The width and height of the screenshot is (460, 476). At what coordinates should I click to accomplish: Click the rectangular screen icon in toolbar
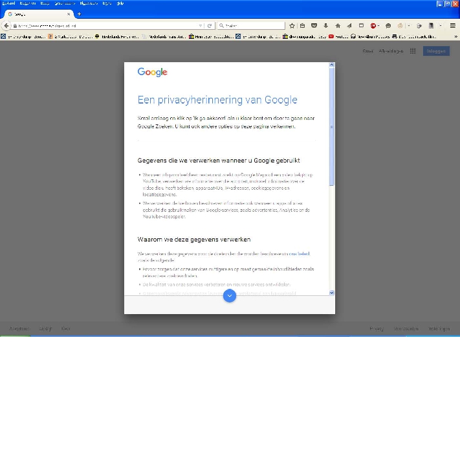[x=361, y=26]
